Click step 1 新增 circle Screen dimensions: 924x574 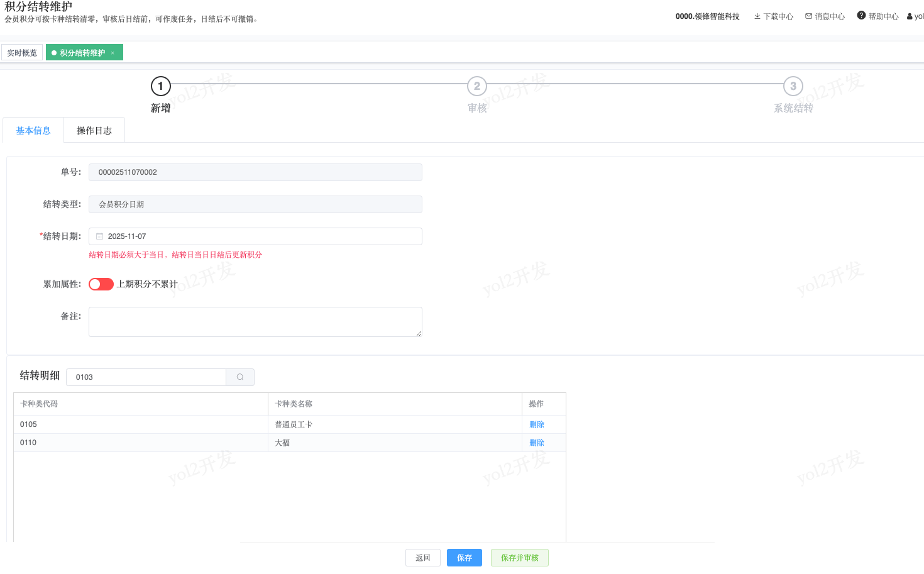[x=161, y=86]
